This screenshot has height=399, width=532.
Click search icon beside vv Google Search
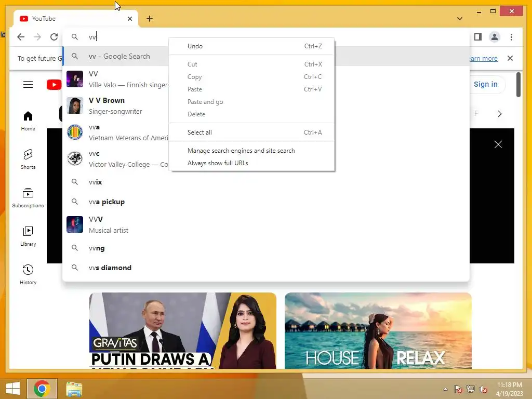click(75, 56)
